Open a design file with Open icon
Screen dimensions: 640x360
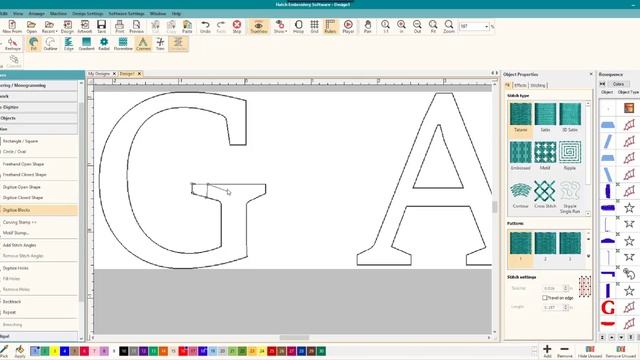tap(31, 27)
